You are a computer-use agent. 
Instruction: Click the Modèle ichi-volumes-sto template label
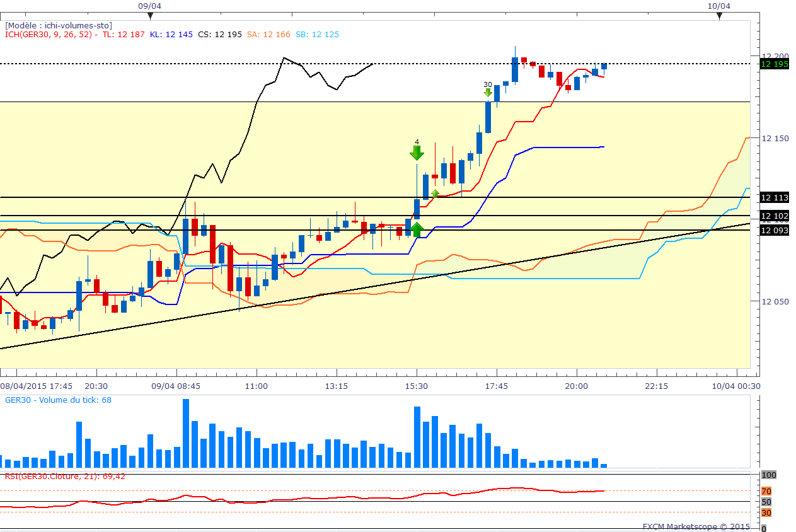(58, 26)
